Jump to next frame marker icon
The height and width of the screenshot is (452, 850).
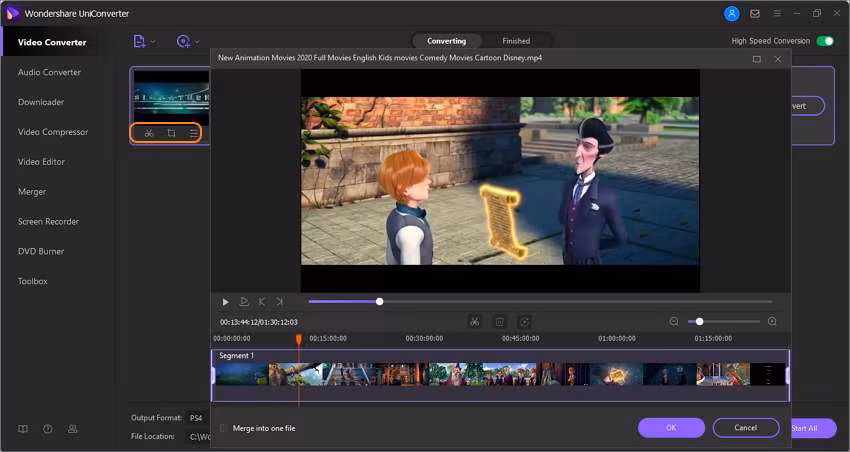(x=280, y=302)
